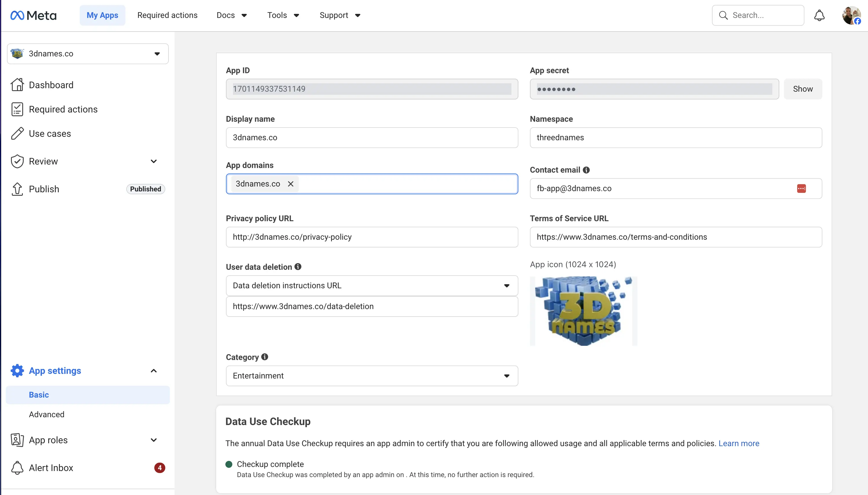The width and height of the screenshot is (868, 495).
Task: Click the User data deletion info icon
Action: pyautogui.click(x=298, y=267)
